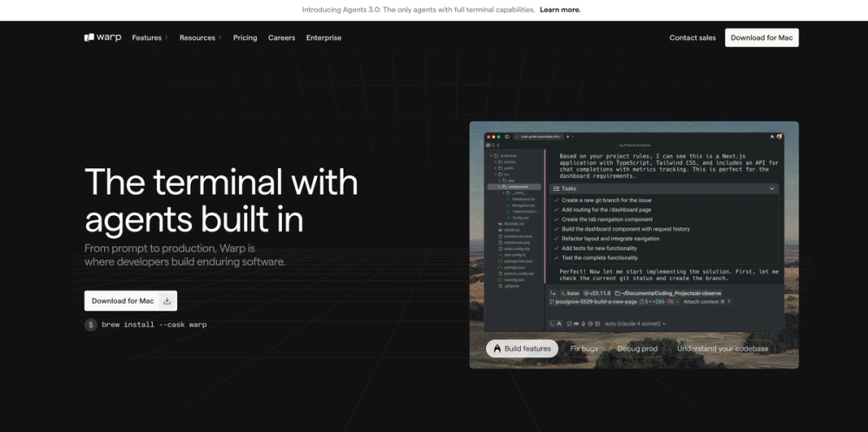The width and height of the screenshot is (868, 432).
Task: Toggle checkmark for Create a new git branch
Action: (556, 200)
